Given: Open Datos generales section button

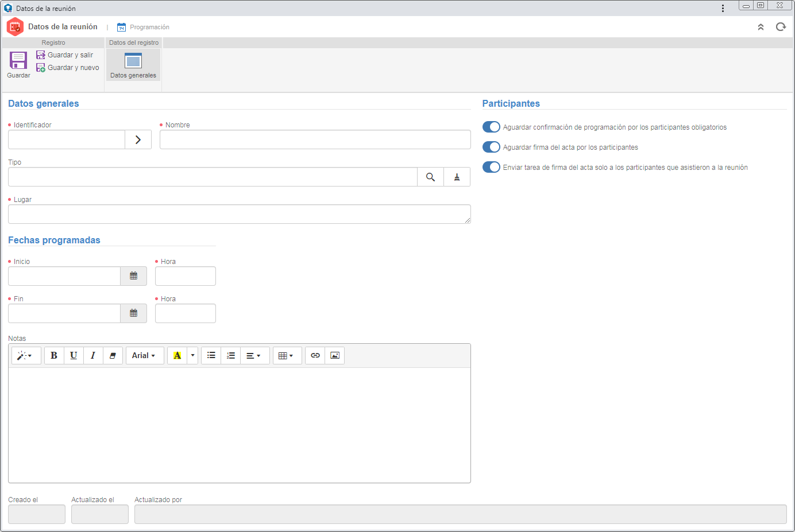Looking at the screenshot, I should [133, 65].
